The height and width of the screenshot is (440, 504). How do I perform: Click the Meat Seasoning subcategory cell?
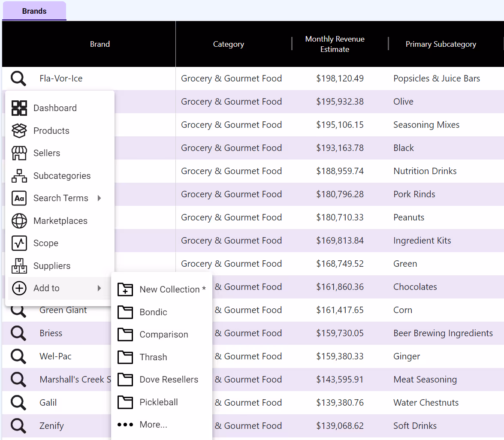[425, 380]
